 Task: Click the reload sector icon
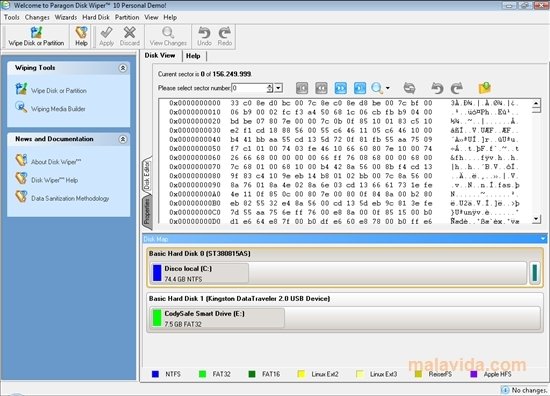click(x=409, y=88)
